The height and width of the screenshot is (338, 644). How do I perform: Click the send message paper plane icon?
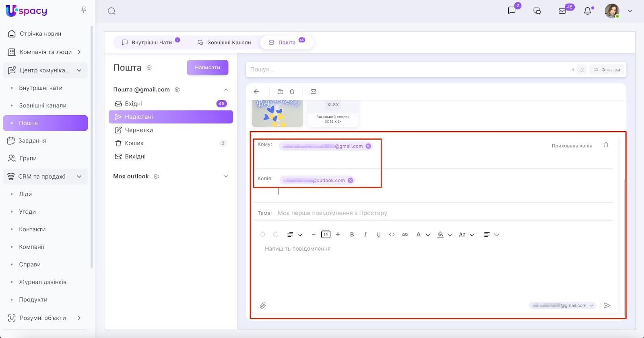click(607, 305)
